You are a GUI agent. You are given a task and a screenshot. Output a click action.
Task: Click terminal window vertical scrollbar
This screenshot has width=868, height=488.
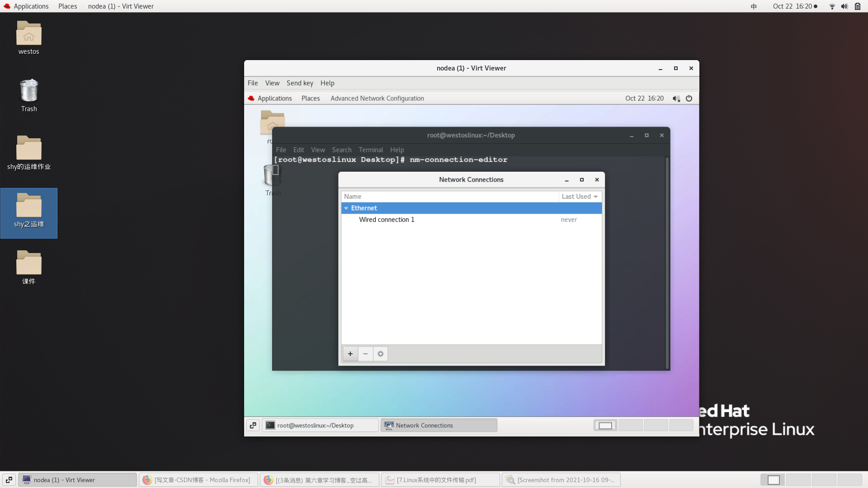667,263
